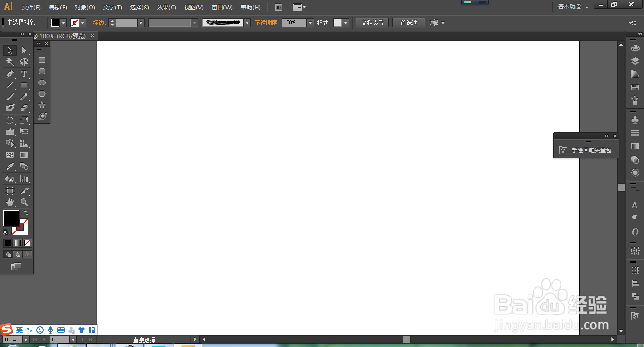Open the fill color dropdown in control bar
This screenshot has width=644, height=347.
pyautogui.click(x=64, y=23)
